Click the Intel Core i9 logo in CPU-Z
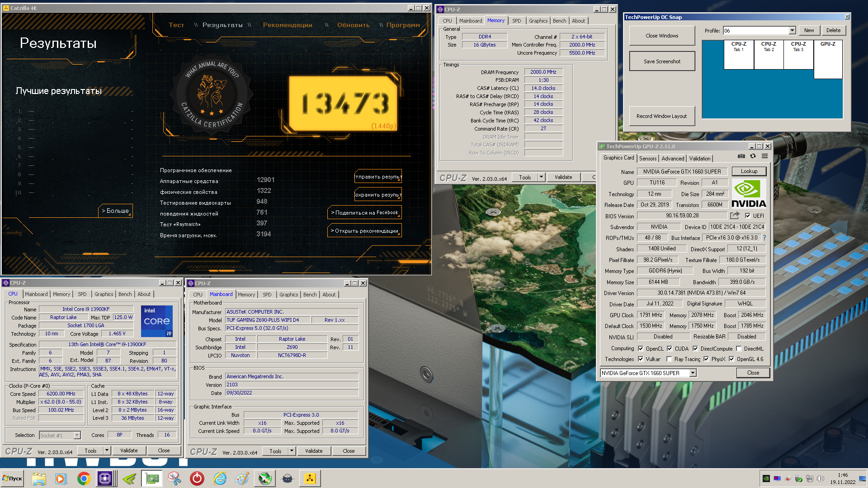The height and width of the screenshot is (488, 868). [x=157, y=321]
